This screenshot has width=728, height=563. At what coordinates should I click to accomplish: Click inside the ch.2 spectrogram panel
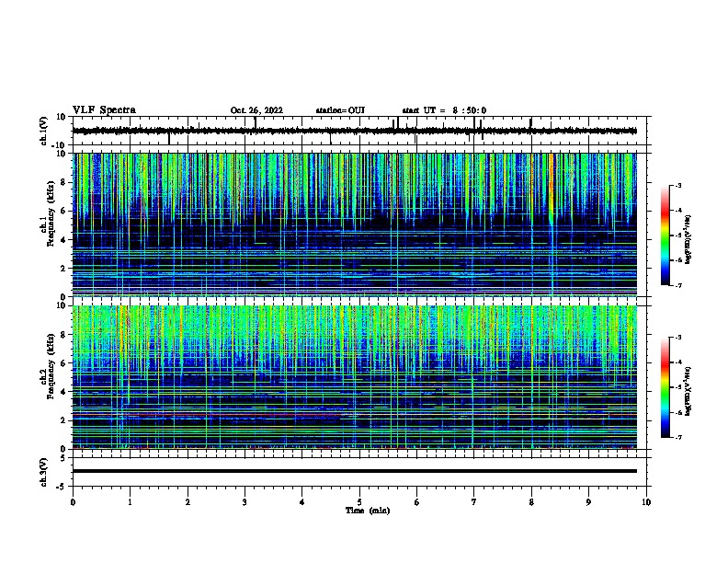click(x=354, y=377)
